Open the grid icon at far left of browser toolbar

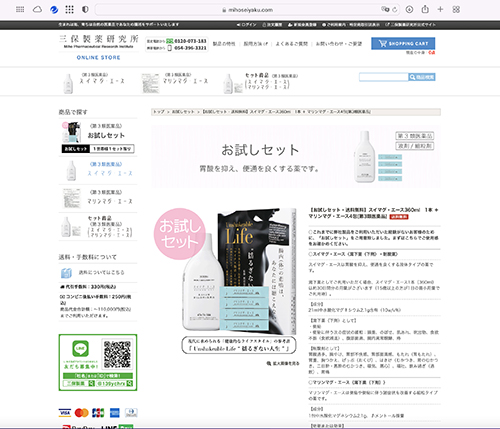pyautogui.click(x=20, y=10)
